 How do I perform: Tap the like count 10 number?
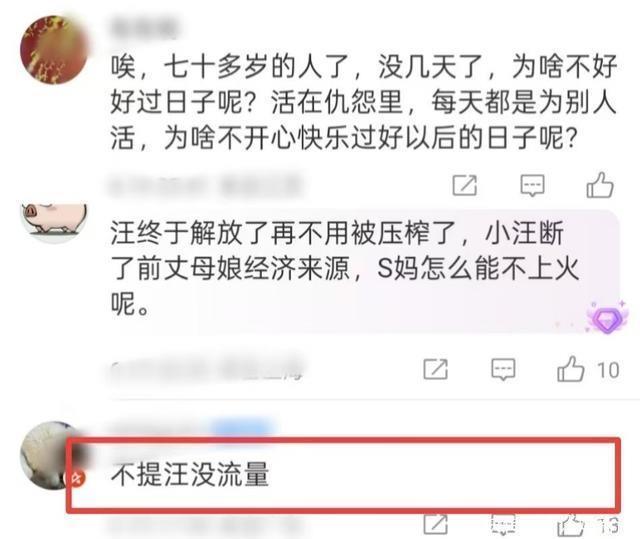tap(608, 370)
